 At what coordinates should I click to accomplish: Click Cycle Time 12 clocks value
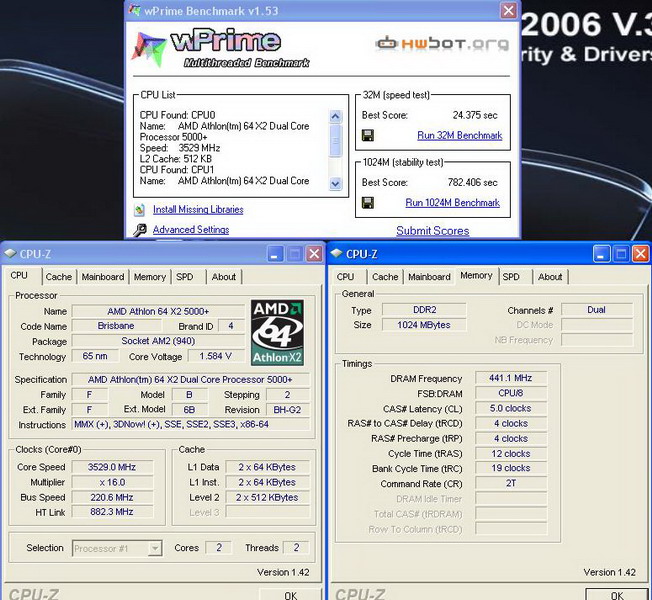(511, 453)
